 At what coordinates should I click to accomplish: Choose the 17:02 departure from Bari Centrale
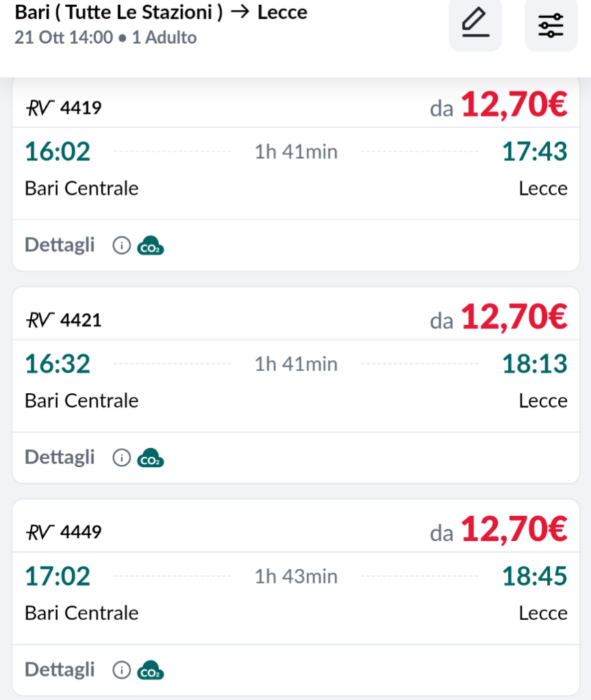pyautogui.click(x=58, y=576)
